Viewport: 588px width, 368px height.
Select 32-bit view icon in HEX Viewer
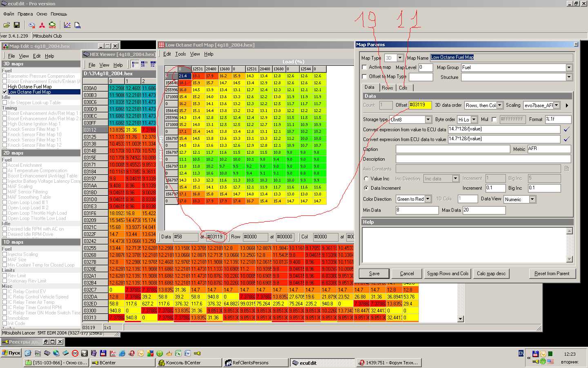click(x=153, y=64)
